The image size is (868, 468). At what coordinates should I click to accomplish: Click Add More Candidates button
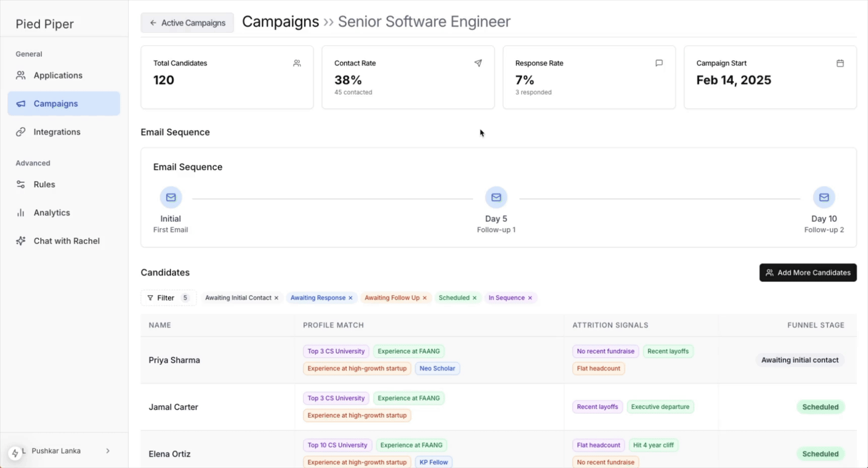[808, 272]
